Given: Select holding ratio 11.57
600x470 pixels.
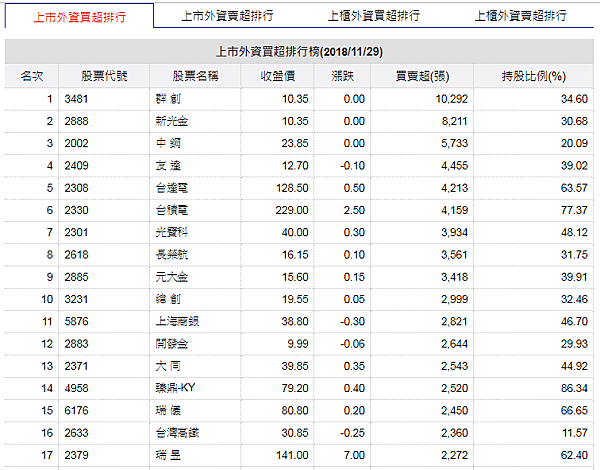Looking at the screenshot, I should click(575, 432).
